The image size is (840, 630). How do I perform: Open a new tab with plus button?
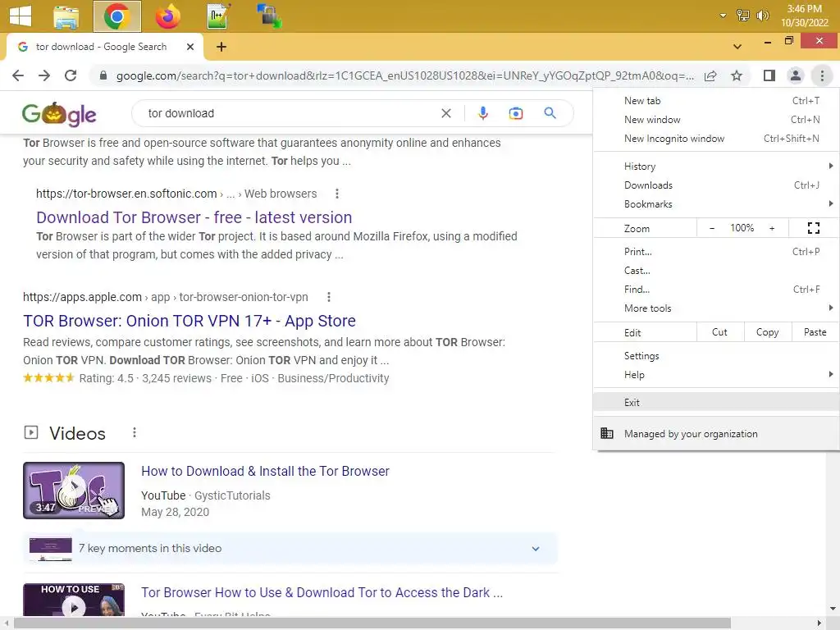(x=221, y=47)
